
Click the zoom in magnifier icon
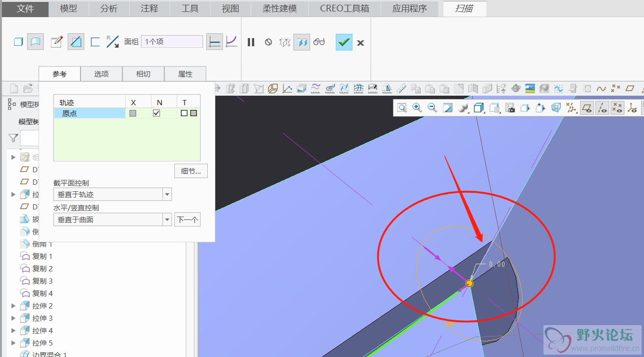tap(417, 108)
